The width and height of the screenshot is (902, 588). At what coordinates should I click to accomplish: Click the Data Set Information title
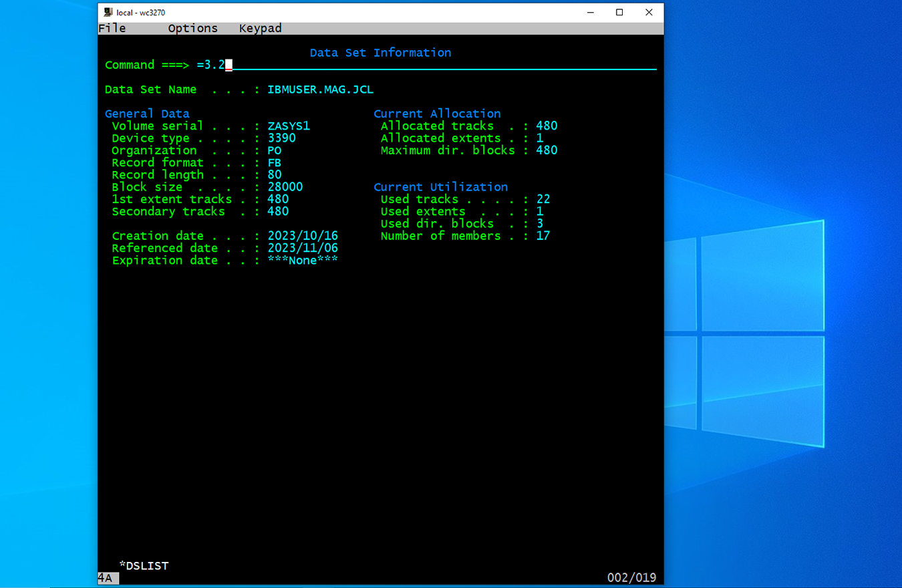[380, 53]
